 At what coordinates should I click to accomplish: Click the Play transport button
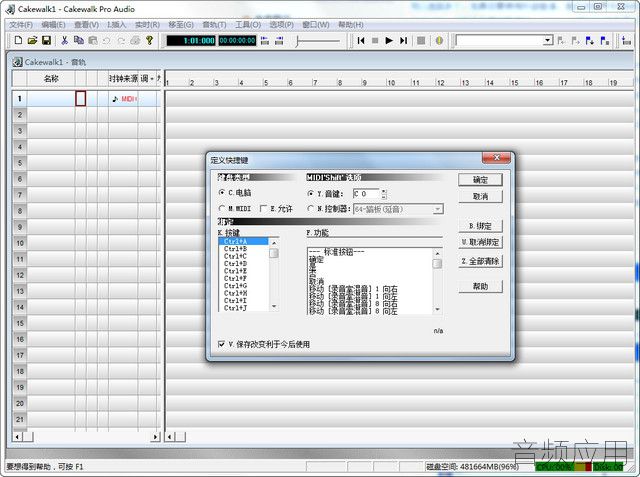(x=389, y=40)
